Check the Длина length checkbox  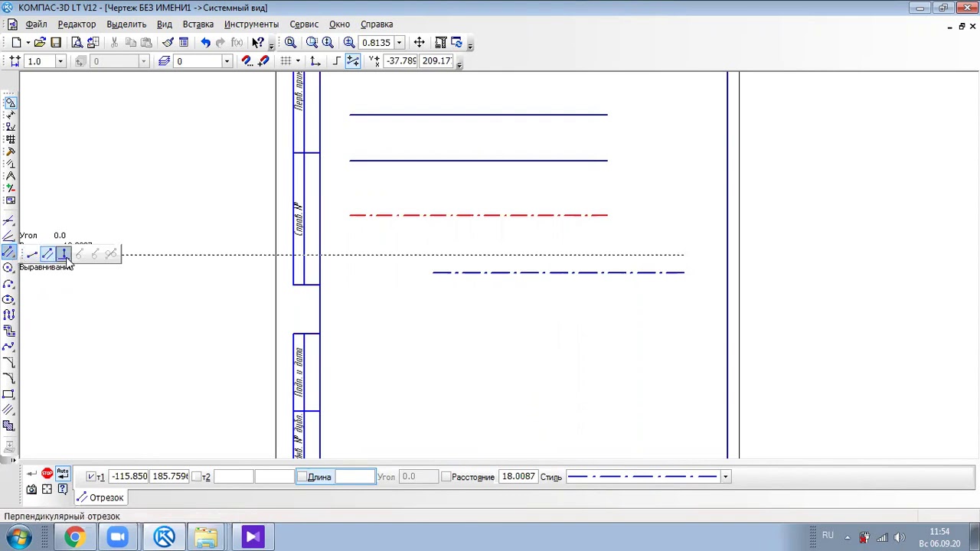[302, 477]
